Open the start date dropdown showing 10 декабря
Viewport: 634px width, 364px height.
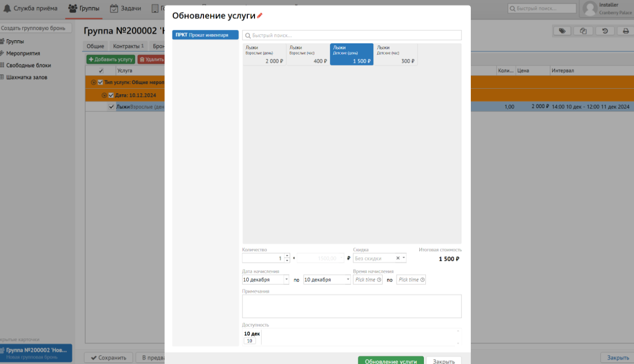pos(287,279)
